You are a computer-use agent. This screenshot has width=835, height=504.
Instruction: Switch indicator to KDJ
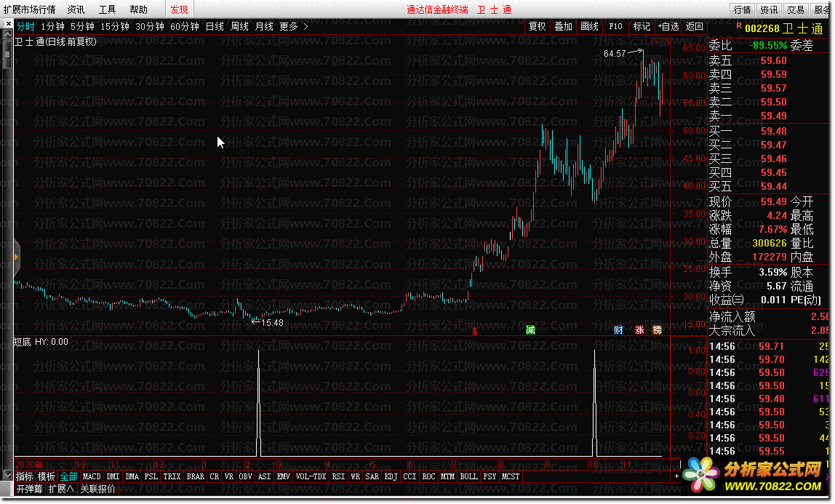(391, 476)
